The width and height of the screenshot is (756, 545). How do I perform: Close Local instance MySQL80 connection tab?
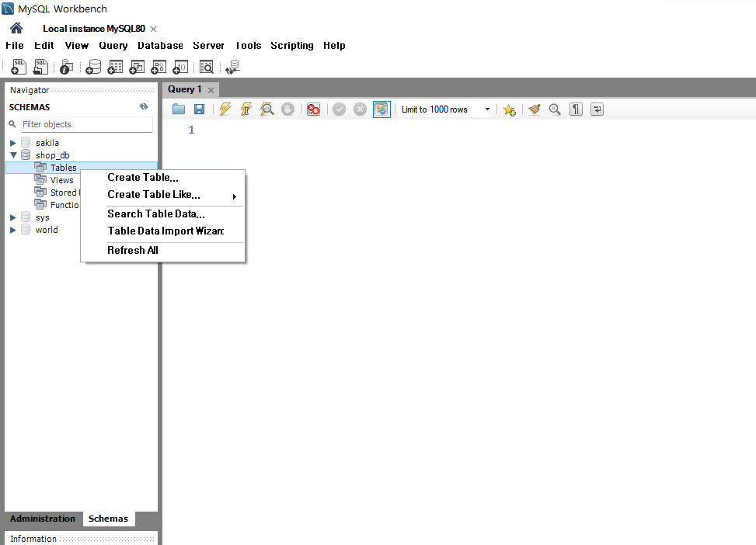(x=153, y=29)
